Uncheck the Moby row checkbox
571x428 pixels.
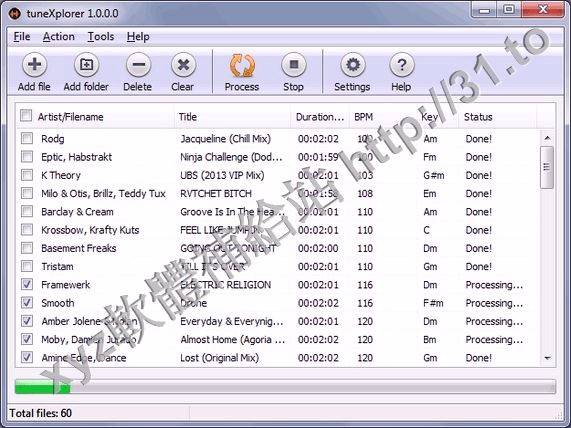[x=27, y=339]
